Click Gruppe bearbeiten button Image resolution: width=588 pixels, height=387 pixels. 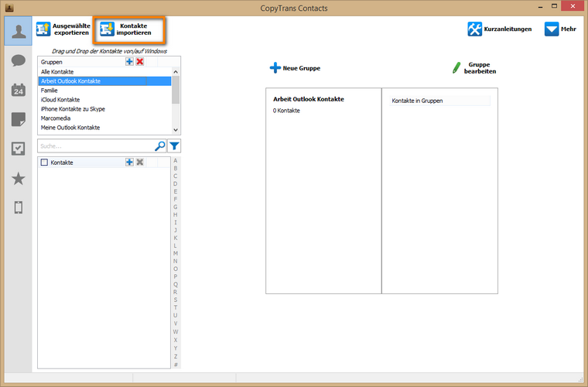(474, 68)
